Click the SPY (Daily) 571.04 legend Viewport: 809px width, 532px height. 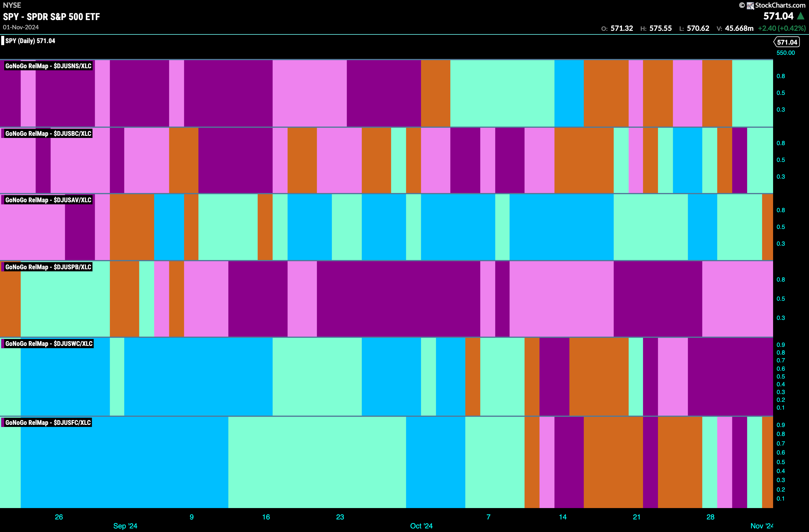click(30, 41)
